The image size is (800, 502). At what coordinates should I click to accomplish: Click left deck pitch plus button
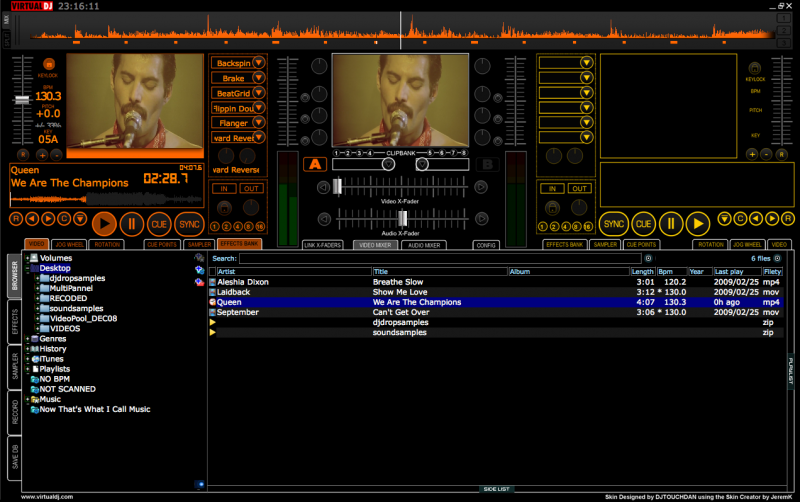click(x=42, y=155)
